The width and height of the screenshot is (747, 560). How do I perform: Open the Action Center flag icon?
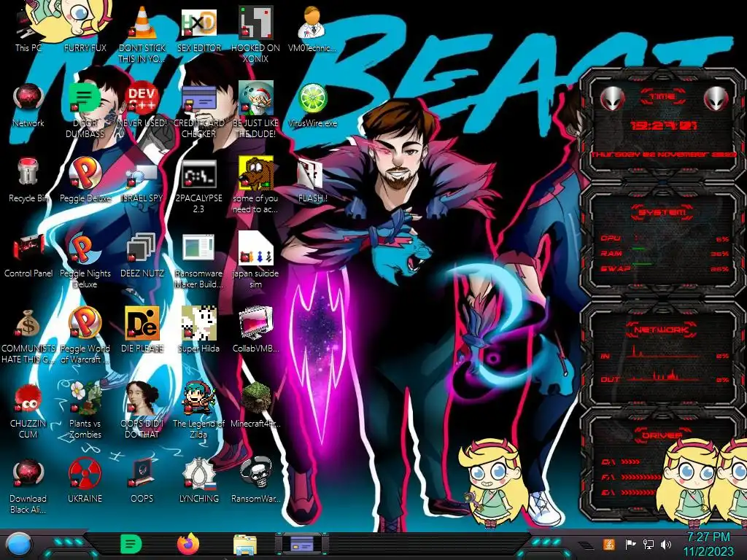pos(630,544)
